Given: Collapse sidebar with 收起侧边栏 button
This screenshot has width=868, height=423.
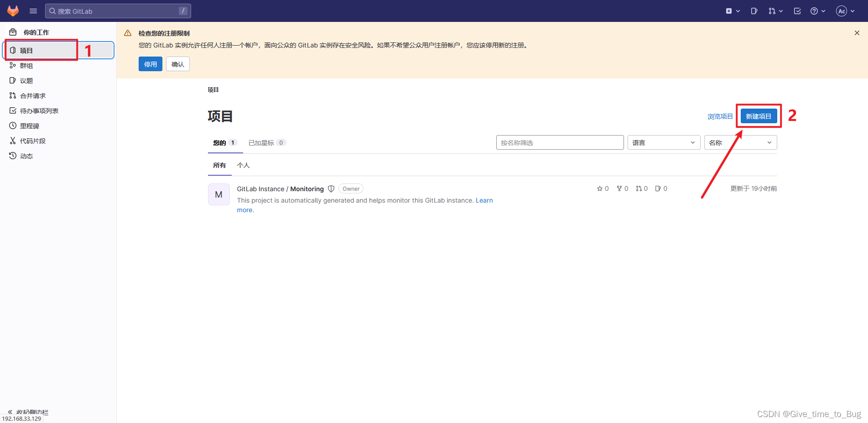Looking at the screenshot, I should 28,412.
